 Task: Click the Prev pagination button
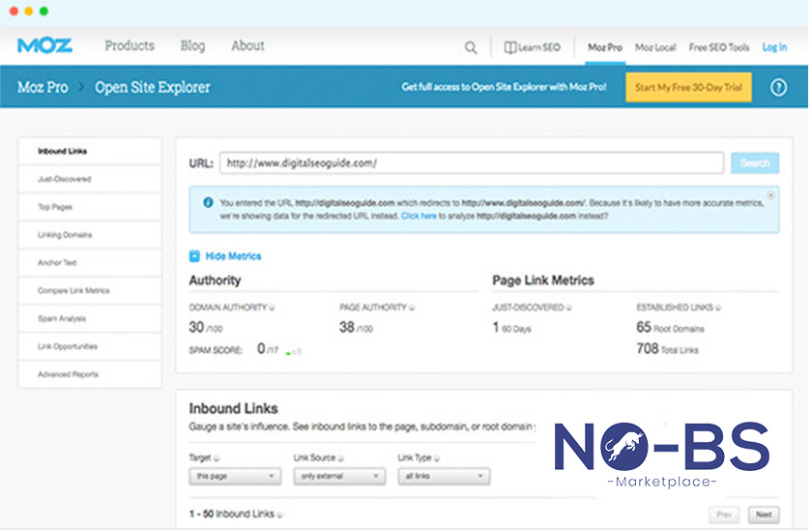[724, 515]
